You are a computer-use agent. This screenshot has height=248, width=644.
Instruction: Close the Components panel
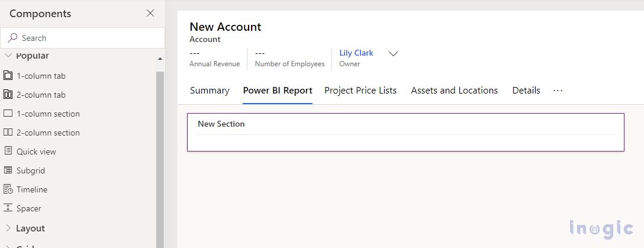(x=150, y=13)
